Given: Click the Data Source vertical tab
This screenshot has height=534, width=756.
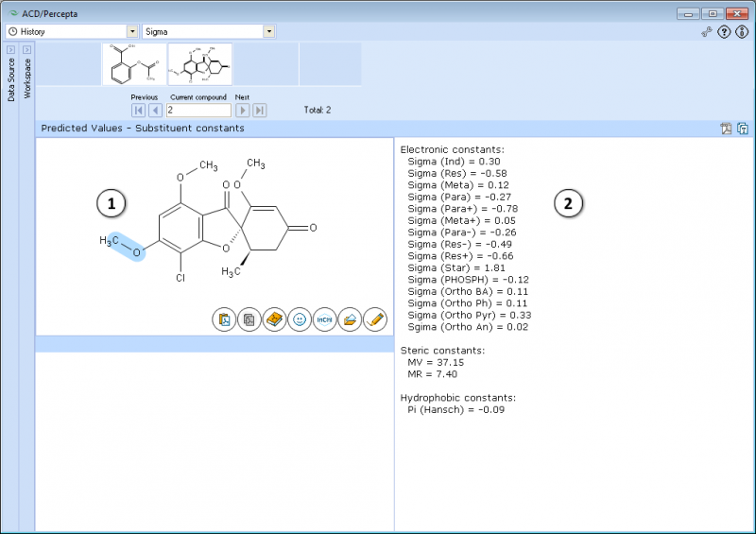Looking at the screenshot, I should 11,79.
